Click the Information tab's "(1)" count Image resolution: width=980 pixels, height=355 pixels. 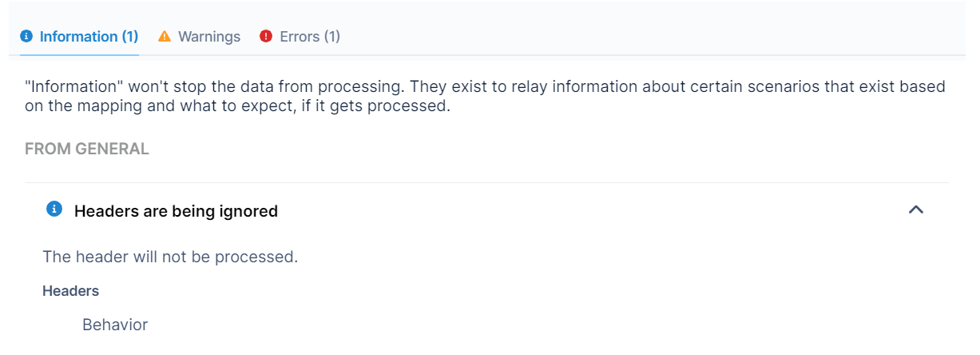[130, 37]
